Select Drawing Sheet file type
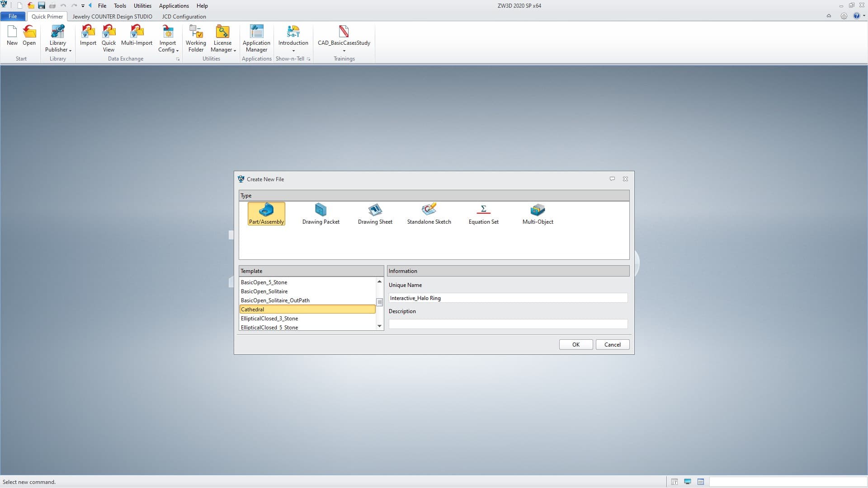Viewport: 868px width, 488px height. [x=375, y=214]
